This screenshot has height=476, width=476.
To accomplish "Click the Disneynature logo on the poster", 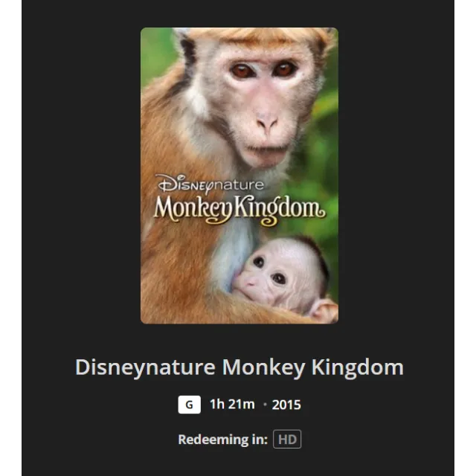I will pos(210,184).
